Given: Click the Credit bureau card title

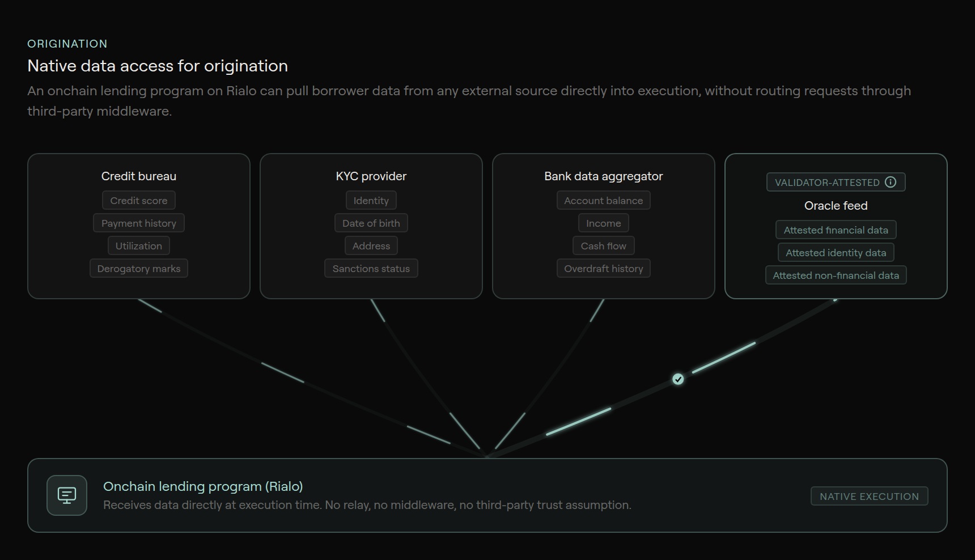Looking at the screenshot, I should [139, 176].
